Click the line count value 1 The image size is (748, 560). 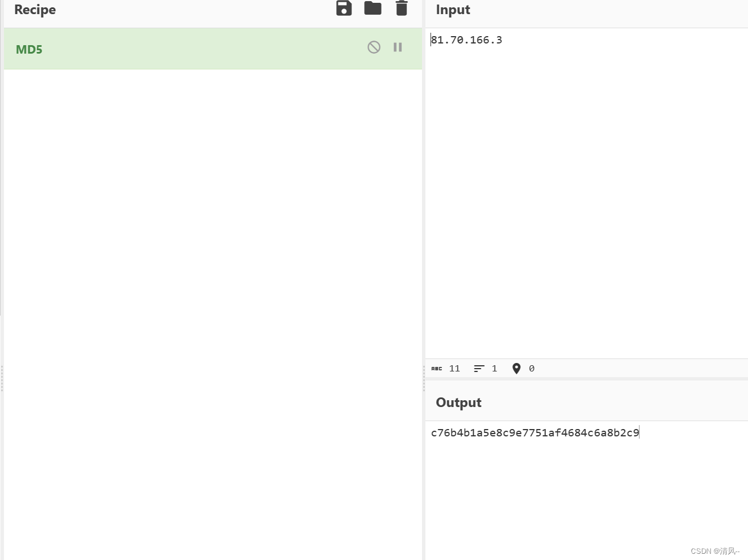(494, 369)
